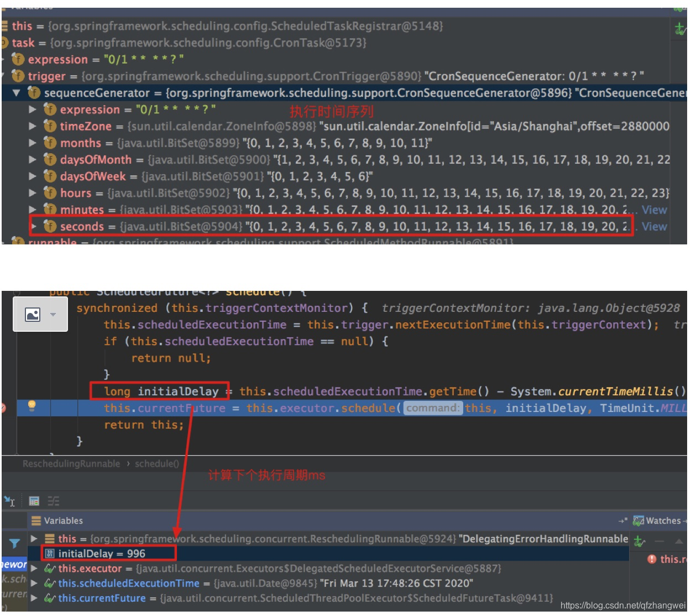Click the View link next to seconds
The image size is (691, 616).
(x=655, y=227)
